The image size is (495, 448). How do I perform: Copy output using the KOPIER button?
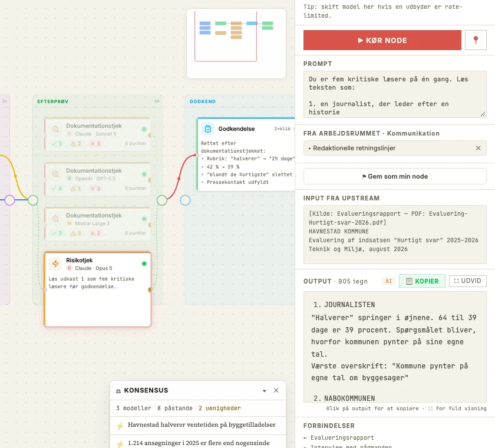422,281
